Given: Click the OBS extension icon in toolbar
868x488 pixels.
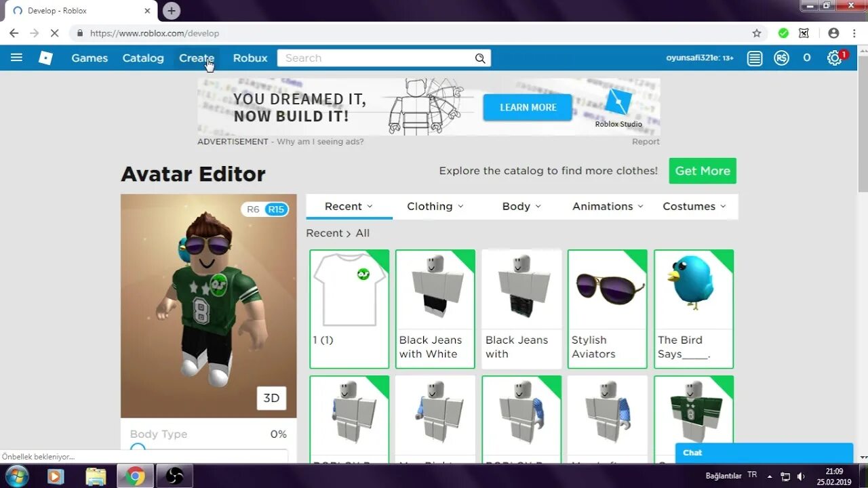Looking at the screenshot, I should 804,33.
